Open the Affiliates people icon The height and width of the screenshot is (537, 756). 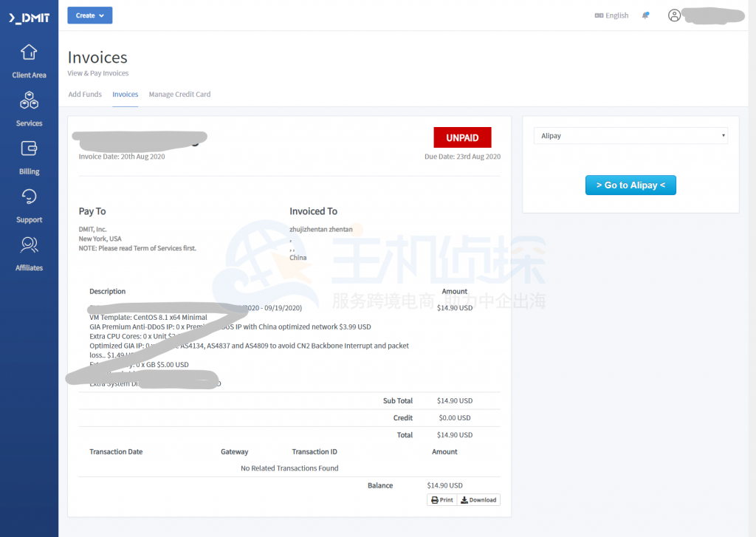coord(29,244)
